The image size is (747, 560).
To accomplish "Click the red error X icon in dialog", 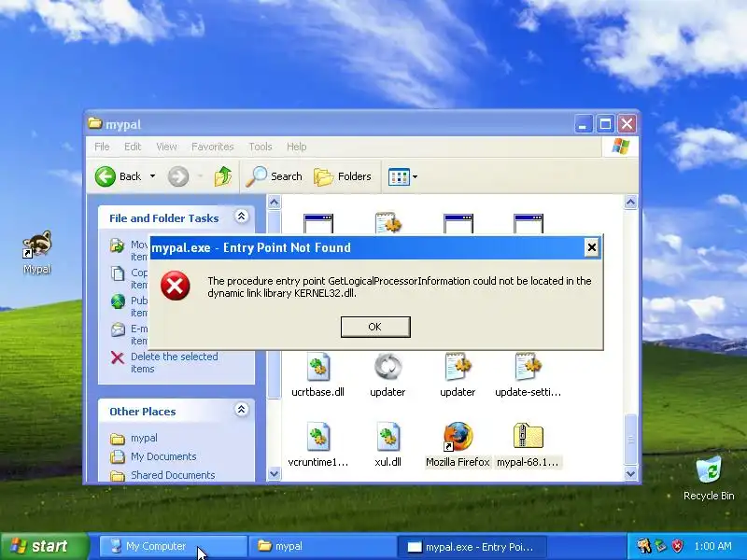I will [x=175, y=286].
